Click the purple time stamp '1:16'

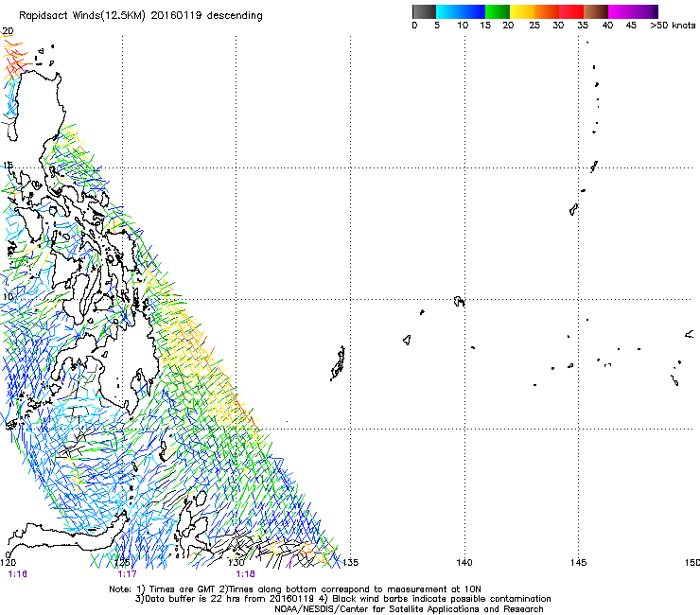(17, 574)
